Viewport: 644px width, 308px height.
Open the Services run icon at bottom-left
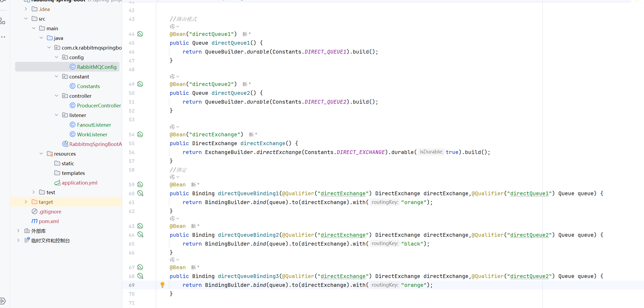pos(3,301)
